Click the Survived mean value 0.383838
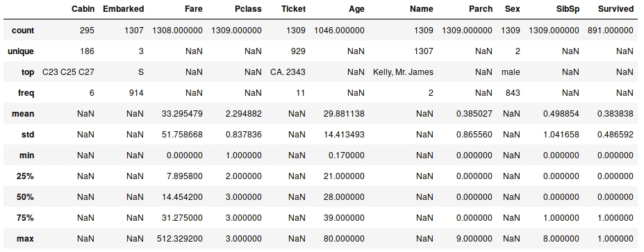 tap(613, 114)
